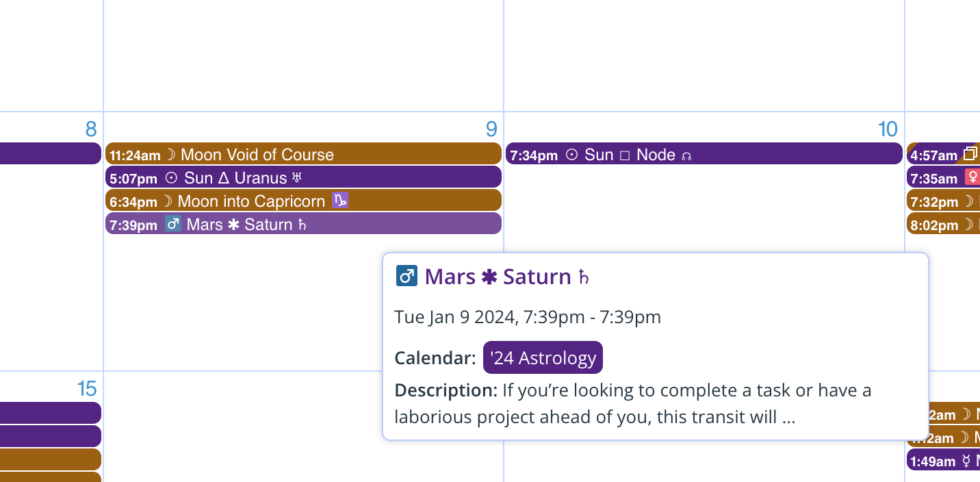Click the Capricorn sign icon in the 6:34pm event

(x=340, y=201)
